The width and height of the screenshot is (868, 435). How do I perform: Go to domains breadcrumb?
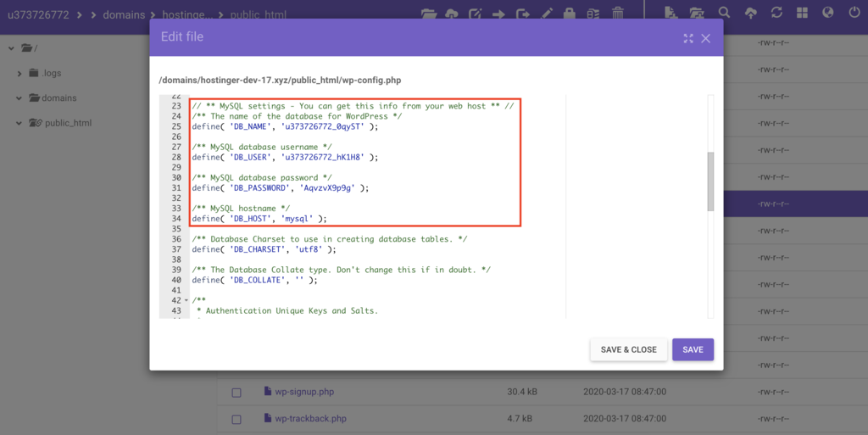[124, 15]
